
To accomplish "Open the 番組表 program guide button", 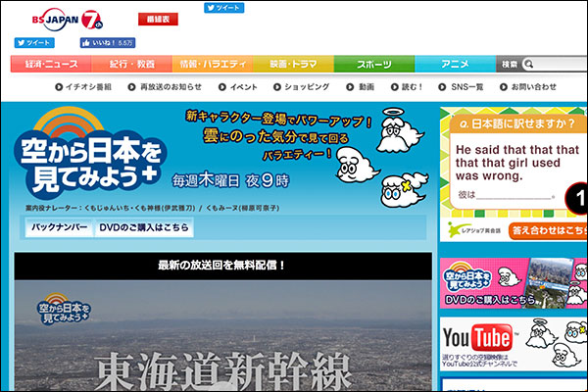I will (x=158, y=19).
